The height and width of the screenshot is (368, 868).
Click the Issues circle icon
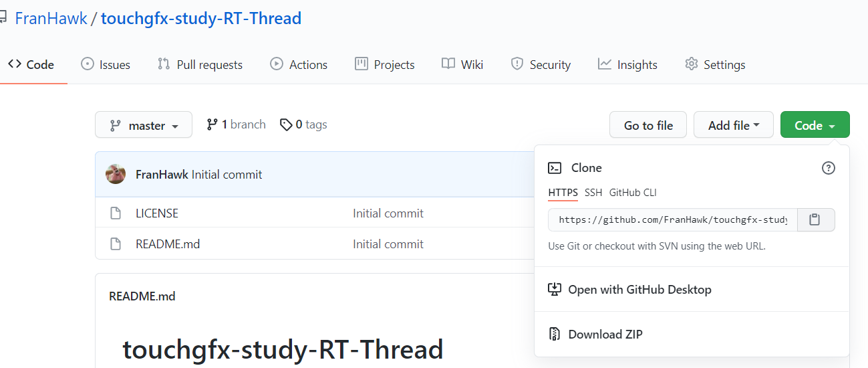click(x=88, y=64)
